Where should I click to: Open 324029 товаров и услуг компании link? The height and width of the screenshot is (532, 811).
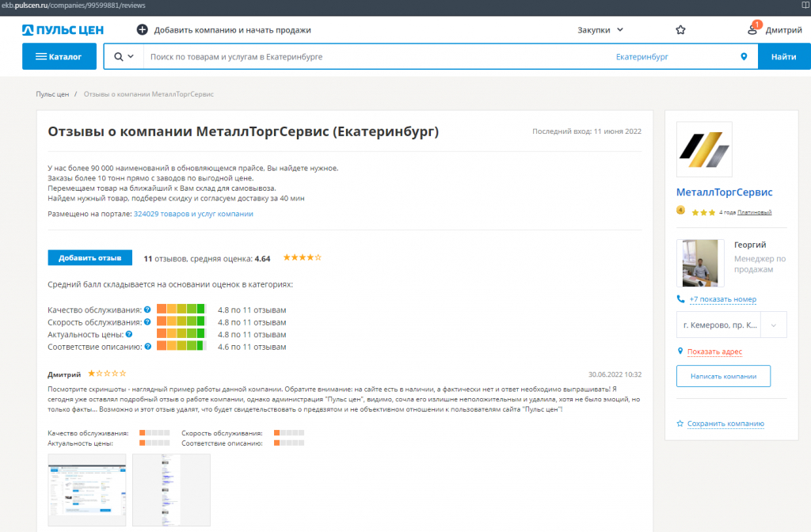(193, 214)
